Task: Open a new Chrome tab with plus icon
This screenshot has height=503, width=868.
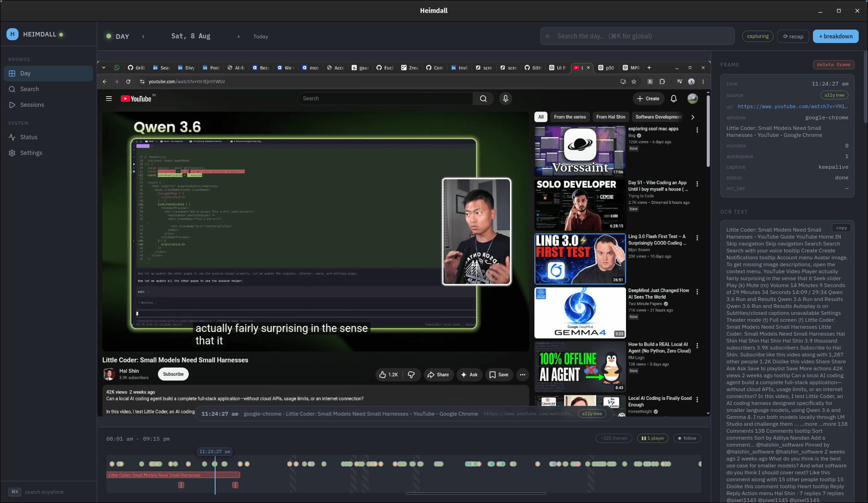Action: [x=649, y=68]
